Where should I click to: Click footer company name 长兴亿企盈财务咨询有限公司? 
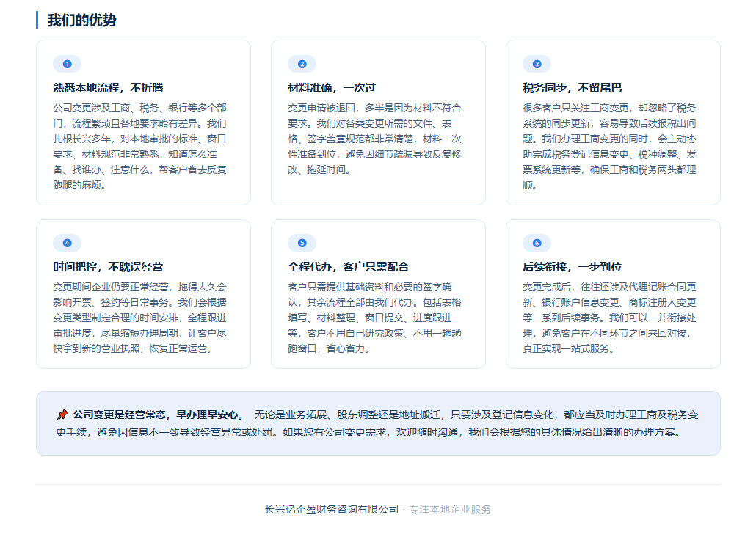click(332, 509)
